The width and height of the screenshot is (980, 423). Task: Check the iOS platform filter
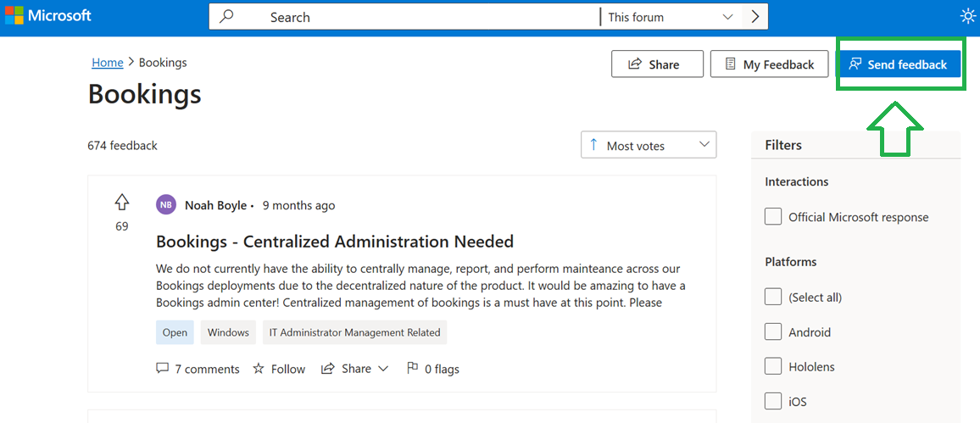[x=773, y=401]
